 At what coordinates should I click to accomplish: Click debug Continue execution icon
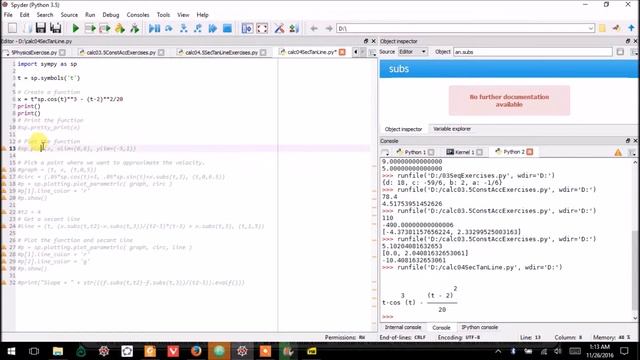click(213, 28)
